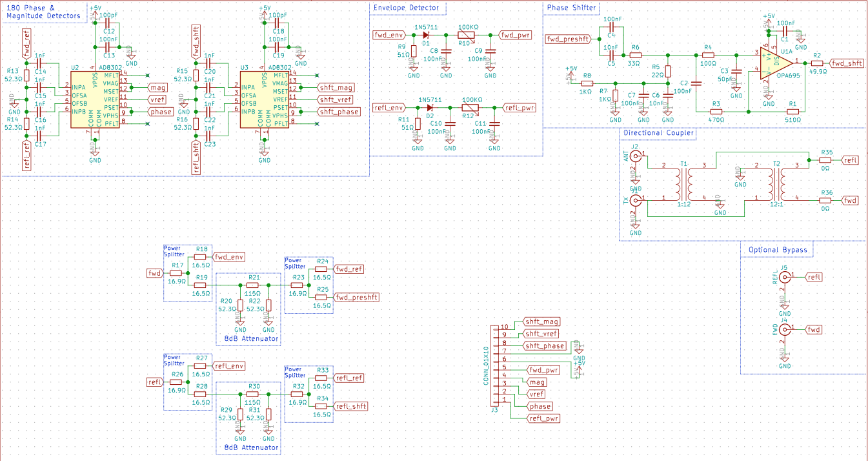Click the upper '8dB Attenuator' caption
The image size is (868, 461).
251,338
